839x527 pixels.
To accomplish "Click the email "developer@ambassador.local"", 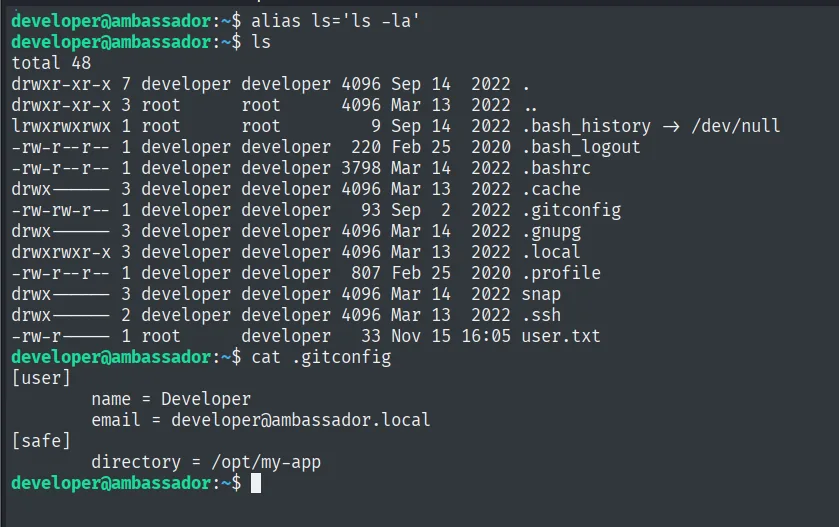I will (x=300, y=420).
